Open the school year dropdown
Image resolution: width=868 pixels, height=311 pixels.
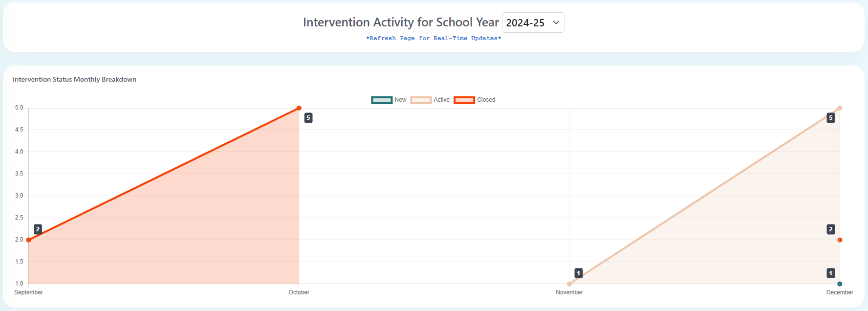[x=533, y=22]
